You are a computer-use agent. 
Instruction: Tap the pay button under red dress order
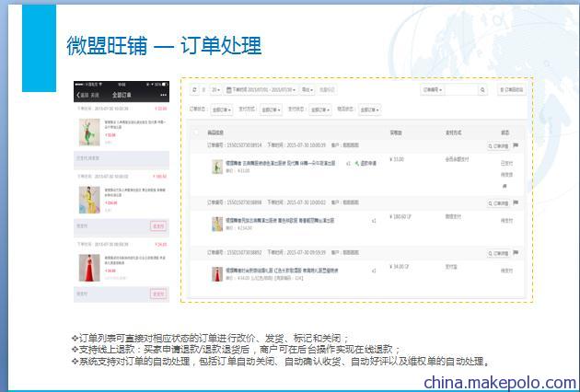click(x=158, y=294)
